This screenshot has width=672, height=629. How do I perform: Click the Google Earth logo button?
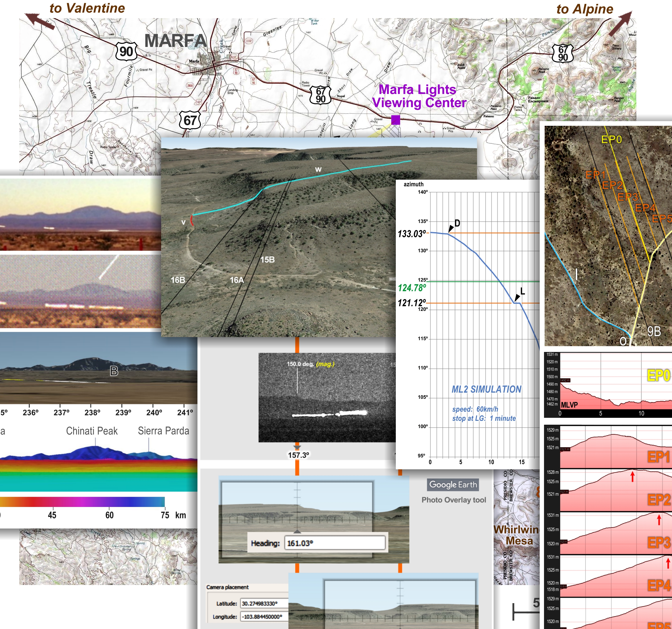(453, 485)
